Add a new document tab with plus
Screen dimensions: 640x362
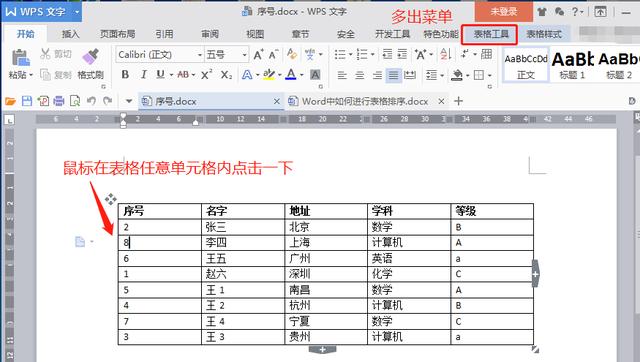click(x=458, y=101)
